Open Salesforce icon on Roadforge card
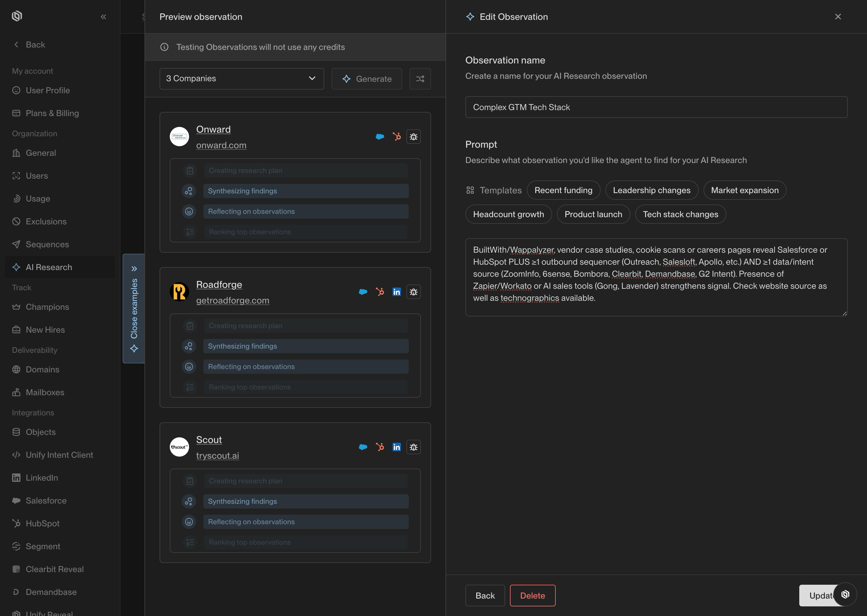Screen dimensions: 867x616 click(x=363, y=292)
